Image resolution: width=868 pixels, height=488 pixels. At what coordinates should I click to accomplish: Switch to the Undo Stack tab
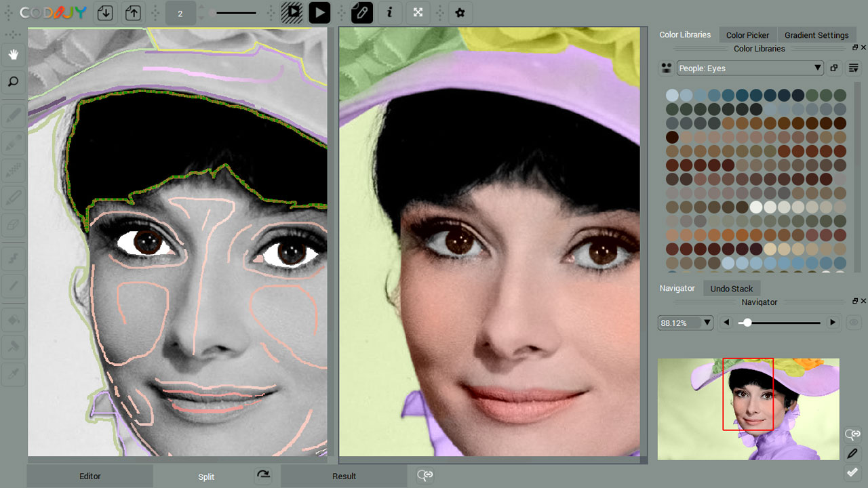pos(732,288)
